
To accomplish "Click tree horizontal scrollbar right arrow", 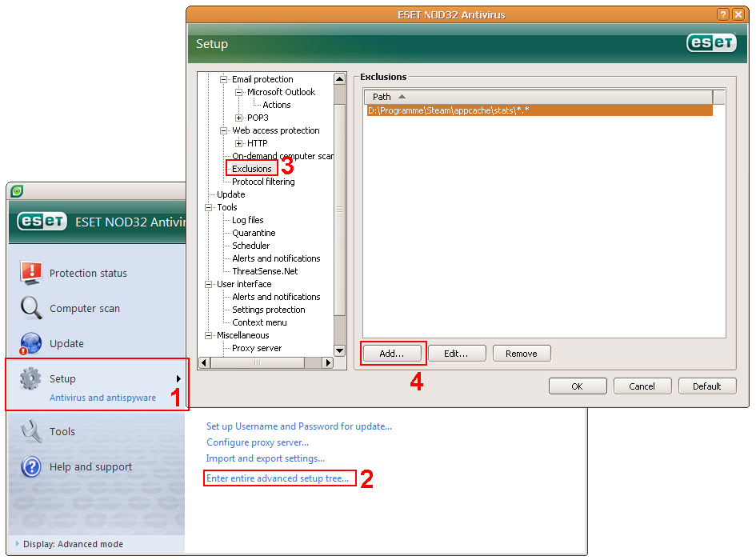I will [x=328, y=362].
